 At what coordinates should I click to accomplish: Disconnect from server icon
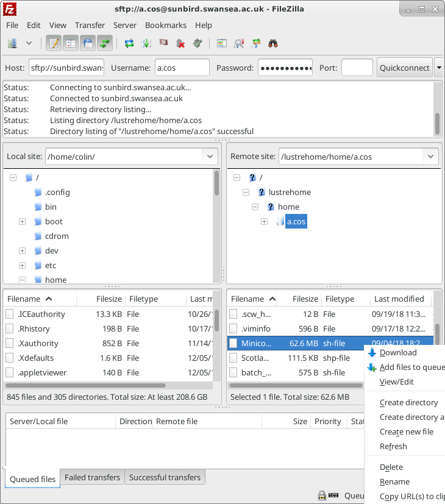pyautogui.click(x=180, y=43)
